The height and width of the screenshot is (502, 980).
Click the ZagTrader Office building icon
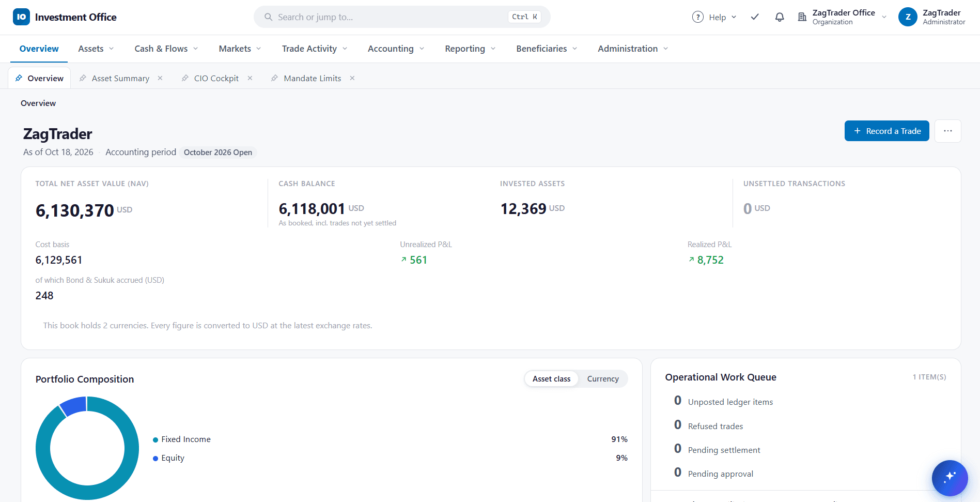click(802, 17)
